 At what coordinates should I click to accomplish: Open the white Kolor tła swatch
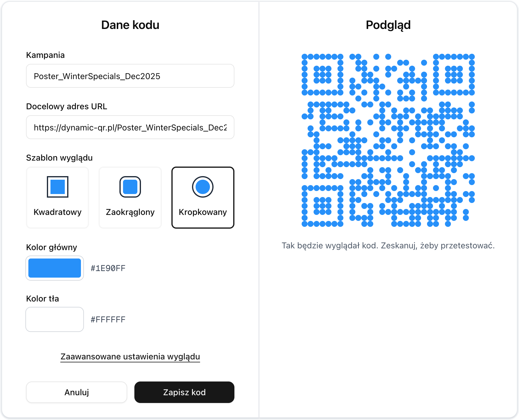(x=55, y=319)
